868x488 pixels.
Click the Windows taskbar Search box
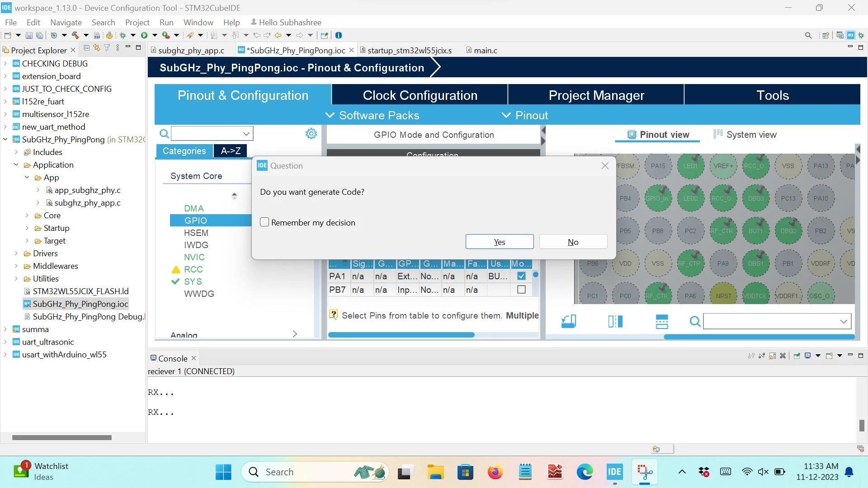pos(315,472)
